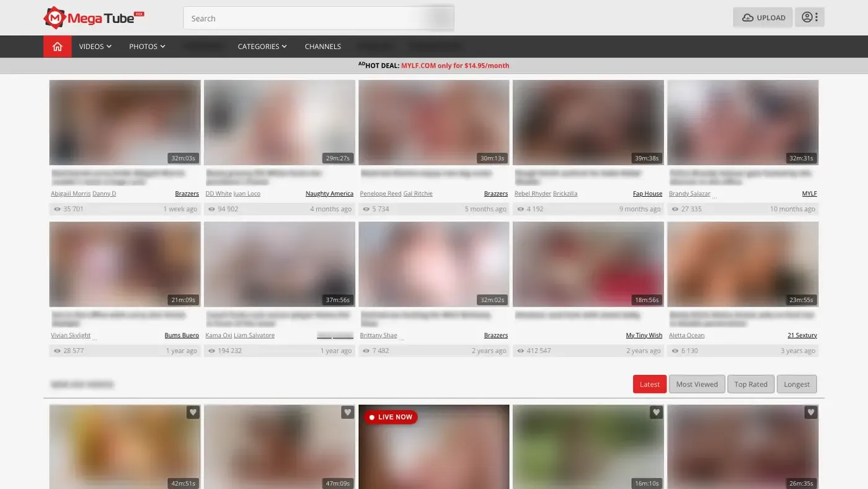This screenshot has width=868, height=489.
Task: Open the thumbnail with duration 23m:55s
Action: (743, 264)
